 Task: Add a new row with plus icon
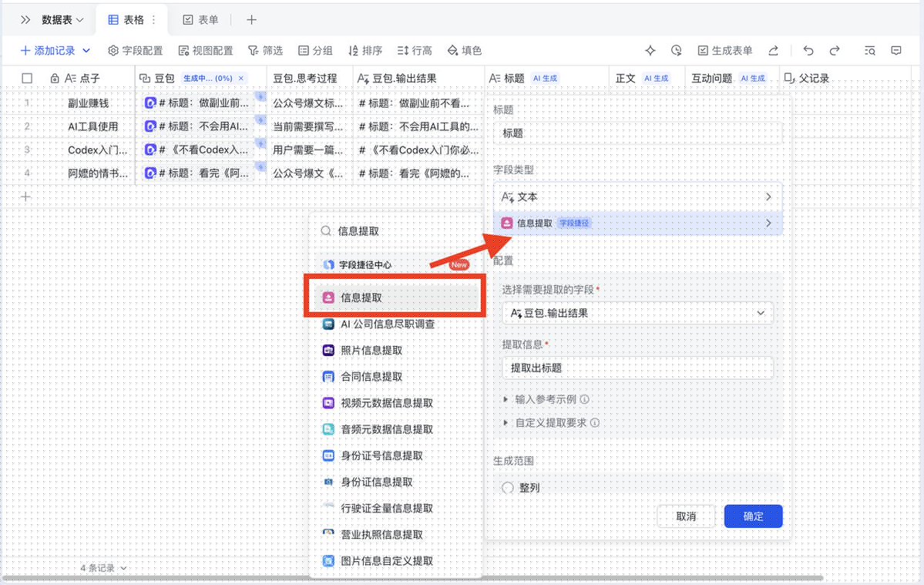tap(26, 197)
